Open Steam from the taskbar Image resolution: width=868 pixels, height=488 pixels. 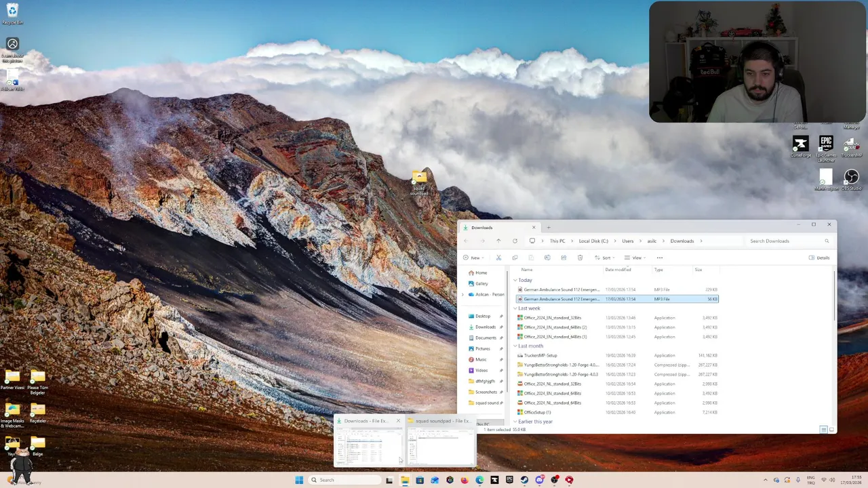[x=524, y=480]
